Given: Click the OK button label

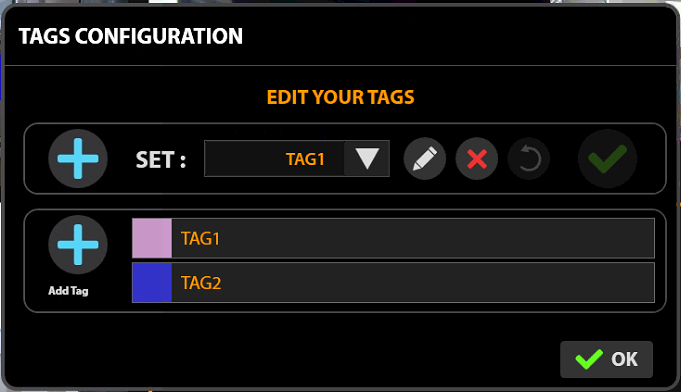Looking at the screenshot, I should point(624,359).
